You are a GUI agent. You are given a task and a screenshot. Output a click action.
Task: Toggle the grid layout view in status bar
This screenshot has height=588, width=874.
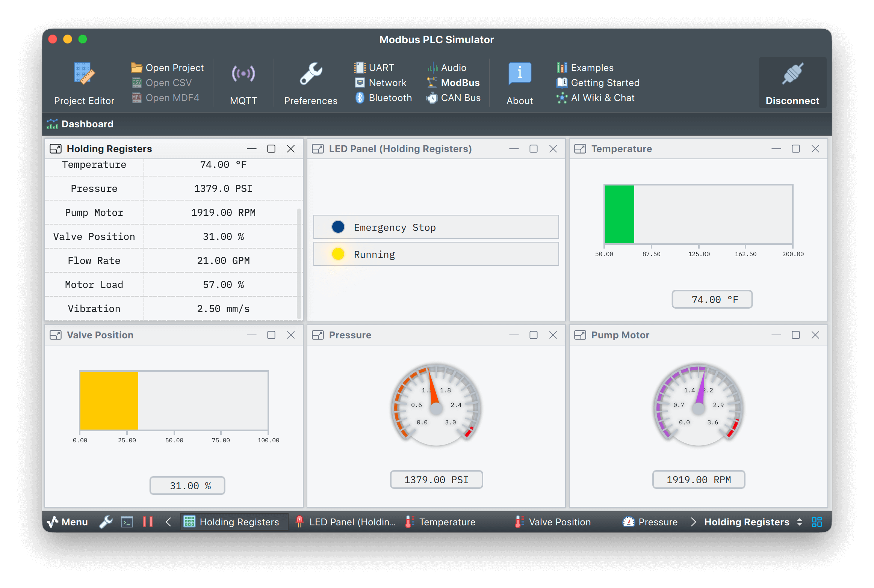pos(816,522)
